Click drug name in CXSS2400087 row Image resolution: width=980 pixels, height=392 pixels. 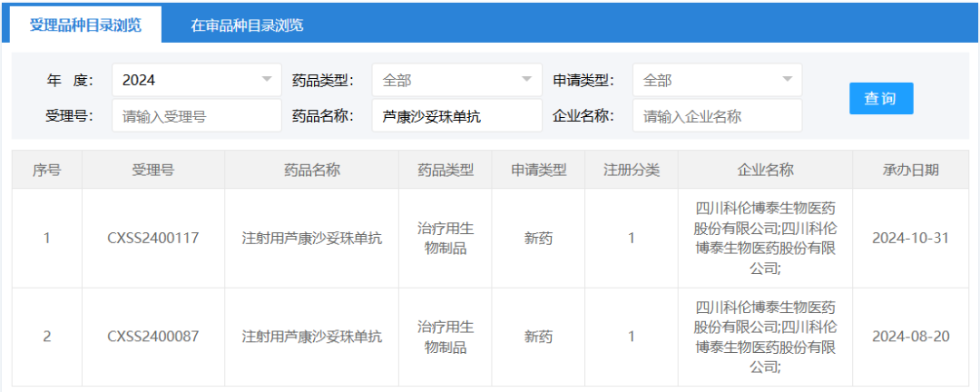[x=312, y=337]
